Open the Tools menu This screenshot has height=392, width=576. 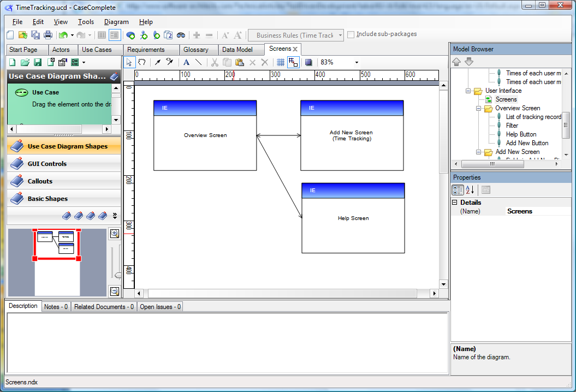click(86, 22)
